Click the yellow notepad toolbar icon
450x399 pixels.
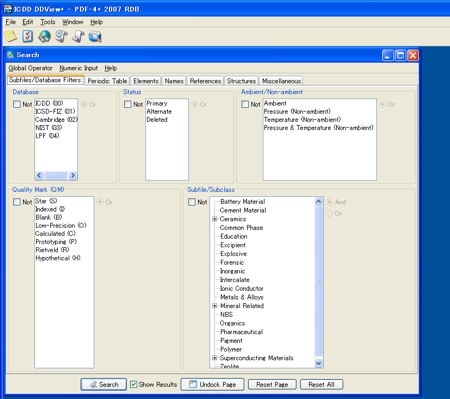tap(10, 36)
